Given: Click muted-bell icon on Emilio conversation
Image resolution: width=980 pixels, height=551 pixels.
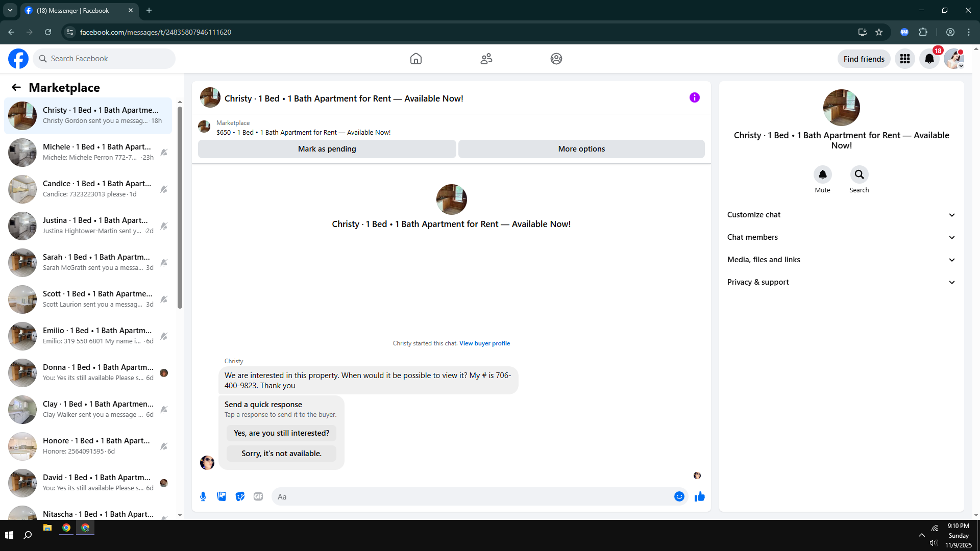Looking at the screenshot, I should click(x=164, y=336).
